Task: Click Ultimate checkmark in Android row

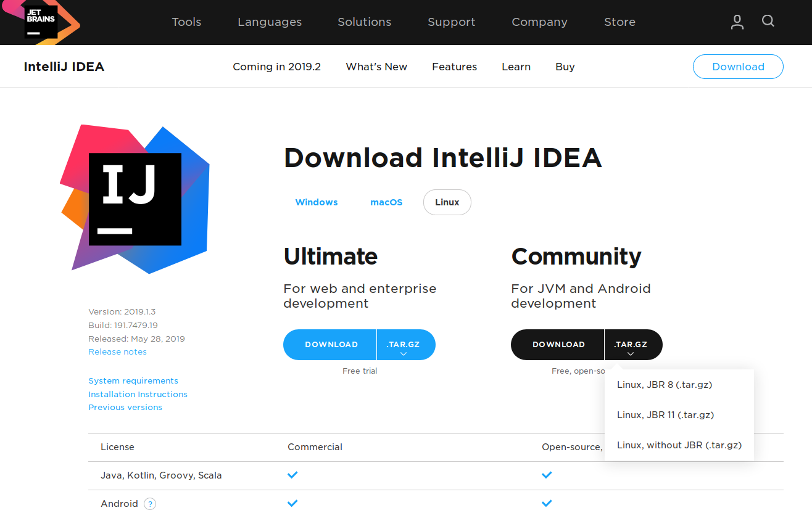Action: click(x=292, y=503)
